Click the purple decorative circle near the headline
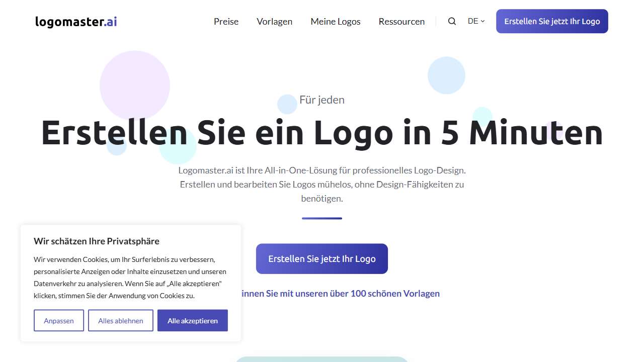 (135, 84)
